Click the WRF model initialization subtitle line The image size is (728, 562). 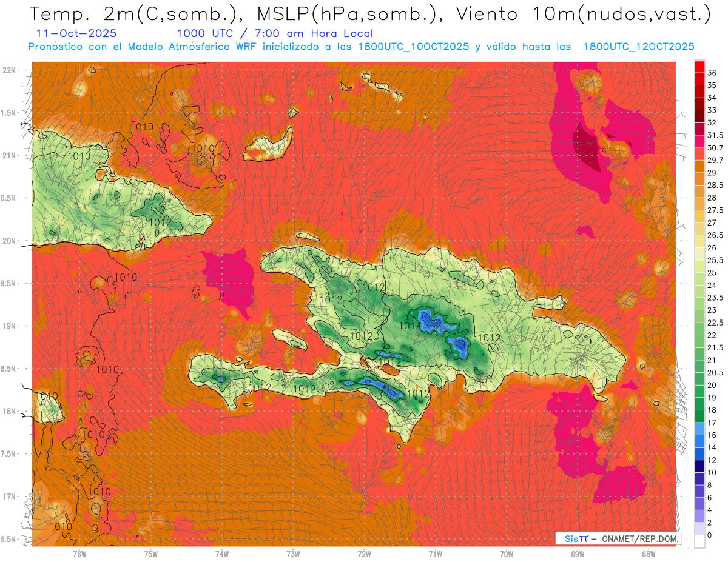pyautogui.click(x=361, y=47)
